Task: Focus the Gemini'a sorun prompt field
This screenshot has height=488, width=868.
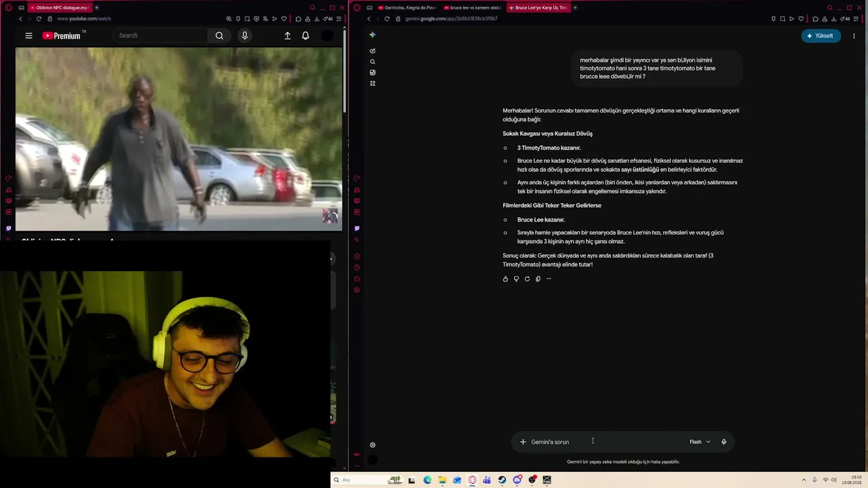Action: pos(607,442)
